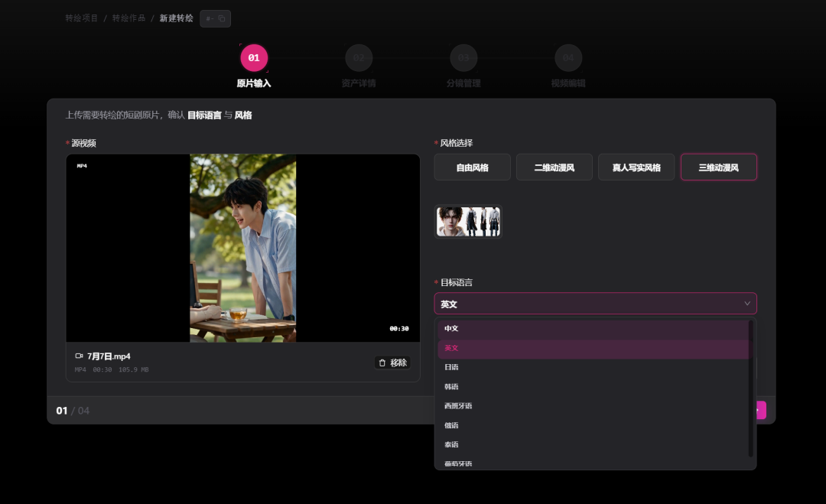Click step 03 分镜管理 circle
826x504 pixels.
[463, 58]
